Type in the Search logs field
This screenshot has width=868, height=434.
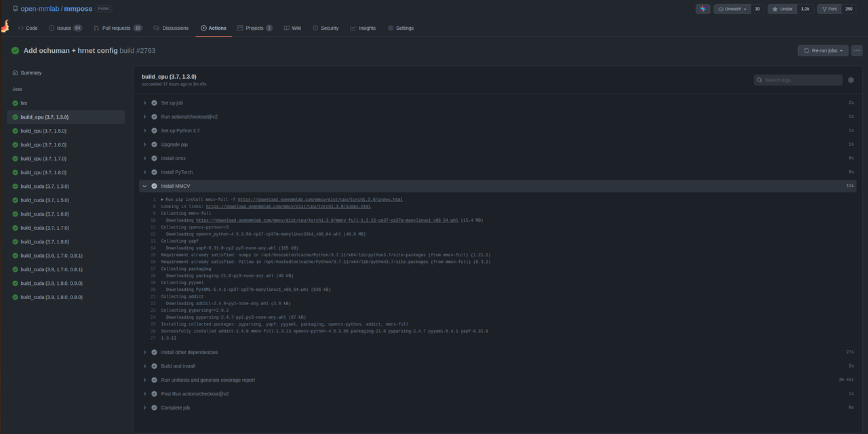800,79
